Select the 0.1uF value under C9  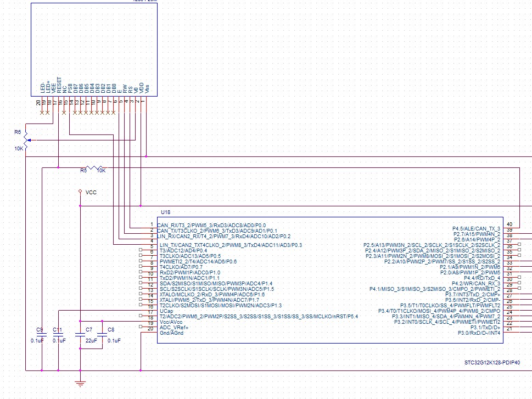[37, 340]
